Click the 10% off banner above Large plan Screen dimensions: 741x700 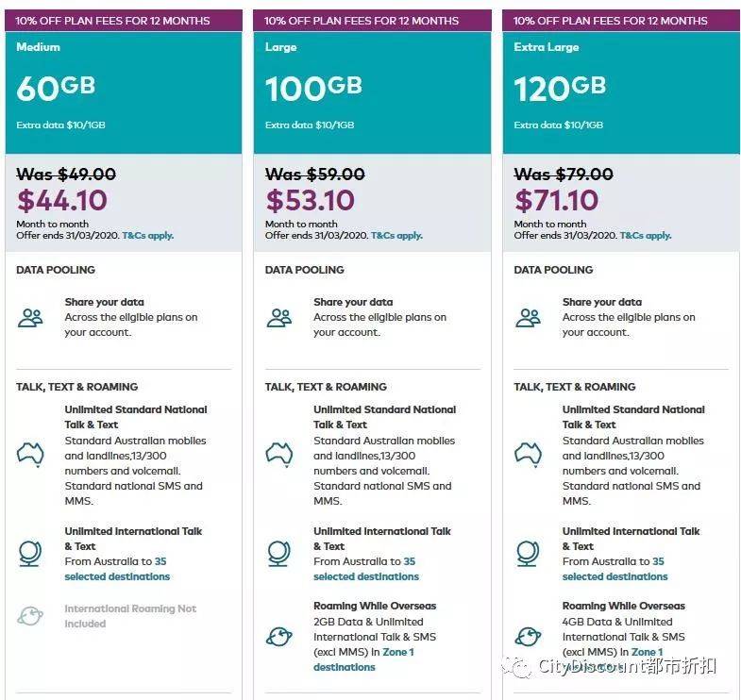click(373, 21)
